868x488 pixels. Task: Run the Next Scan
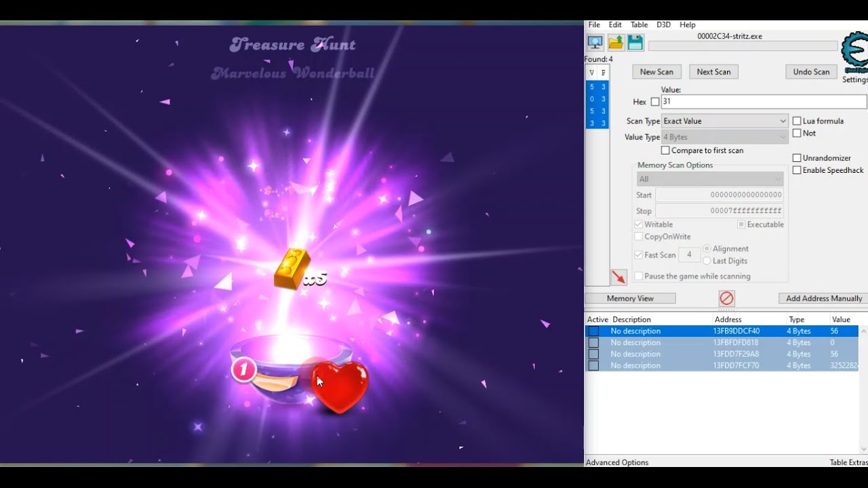[x=713, y=72]
